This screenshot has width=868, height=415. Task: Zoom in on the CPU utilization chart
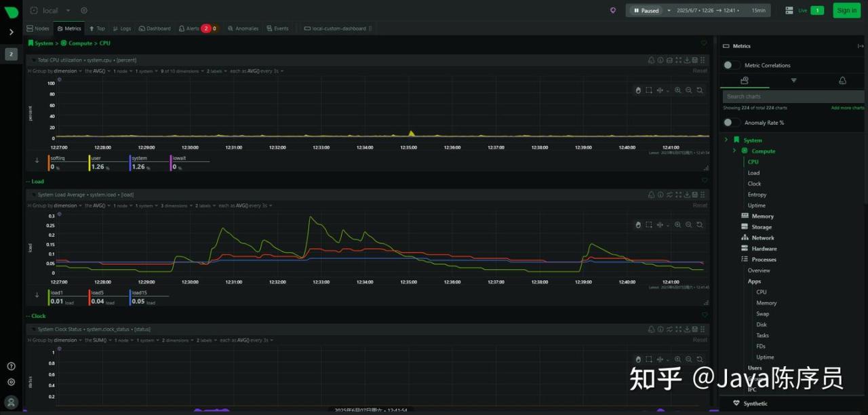pyautogui.click(x=677, y=90)
